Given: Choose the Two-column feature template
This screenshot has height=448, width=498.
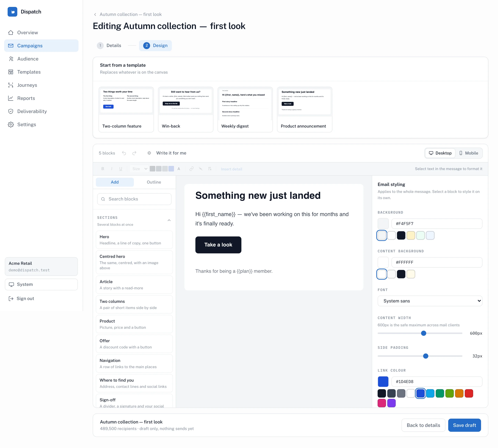Looking at the screenshot, I should (126, 110).
